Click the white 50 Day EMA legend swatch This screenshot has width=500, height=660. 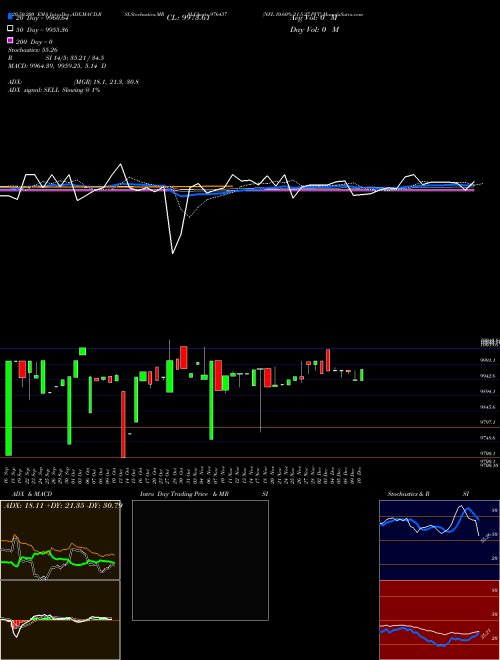10,29
